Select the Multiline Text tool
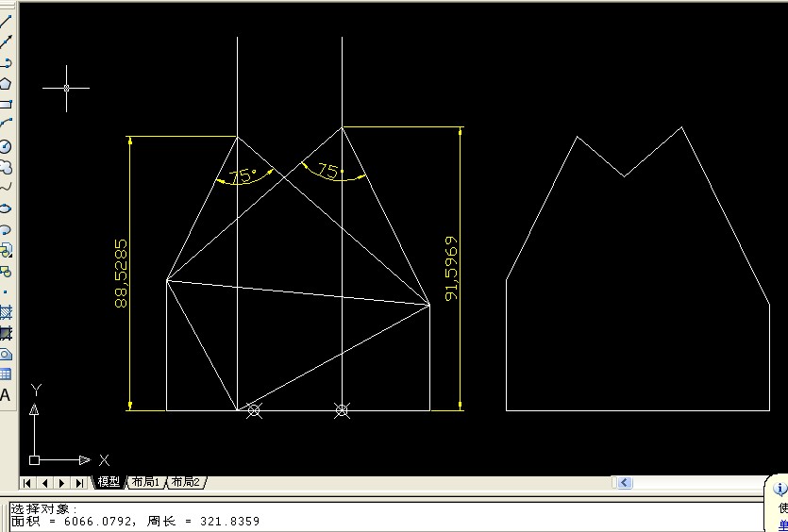The width and height of the screenshot is (788, 532). pos(6,395)
